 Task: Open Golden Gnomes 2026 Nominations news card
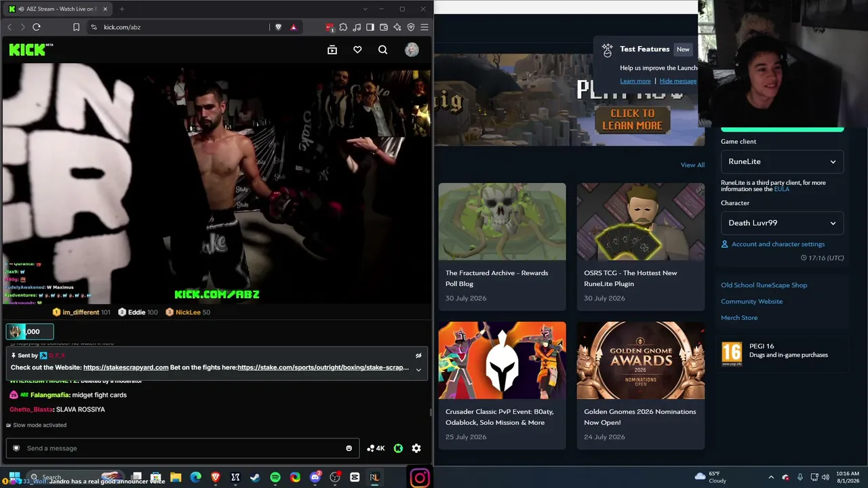[x=641, y=385]
